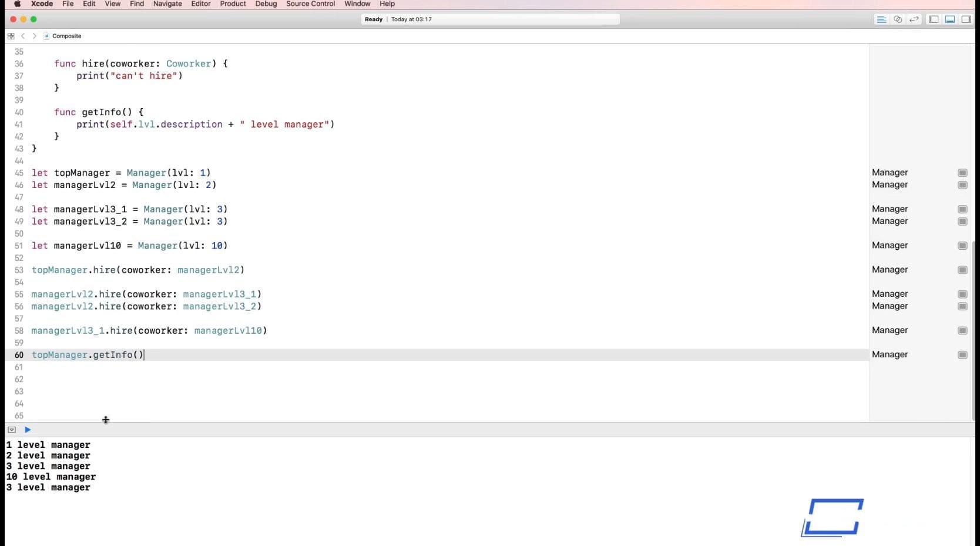Screen dimensions: 980x546
Task: Open the Editor menu
Action: (x=201, y=4)
